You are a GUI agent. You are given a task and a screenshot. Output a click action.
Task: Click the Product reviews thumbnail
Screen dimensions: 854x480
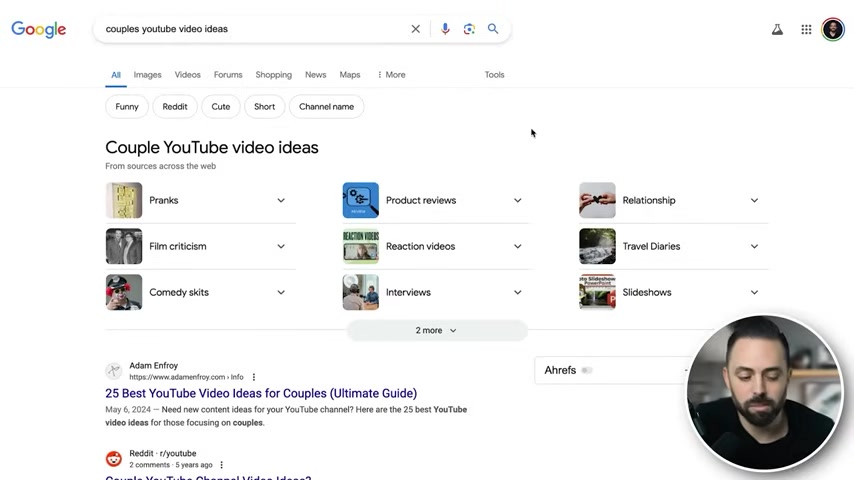[x=361, y=200]
